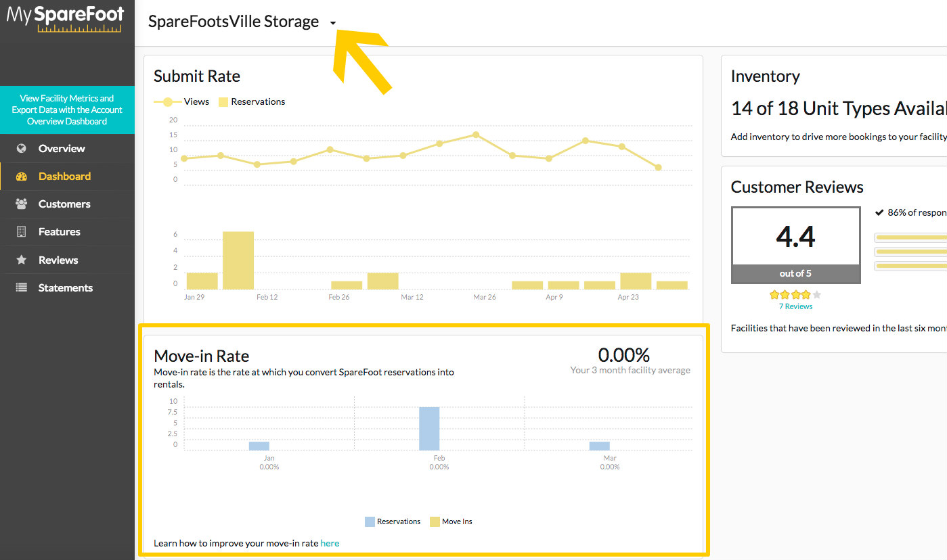Click the top review rating progress bar
Image resolution: width=947 pixels, height=560 pixels.
tap(910, 237)
